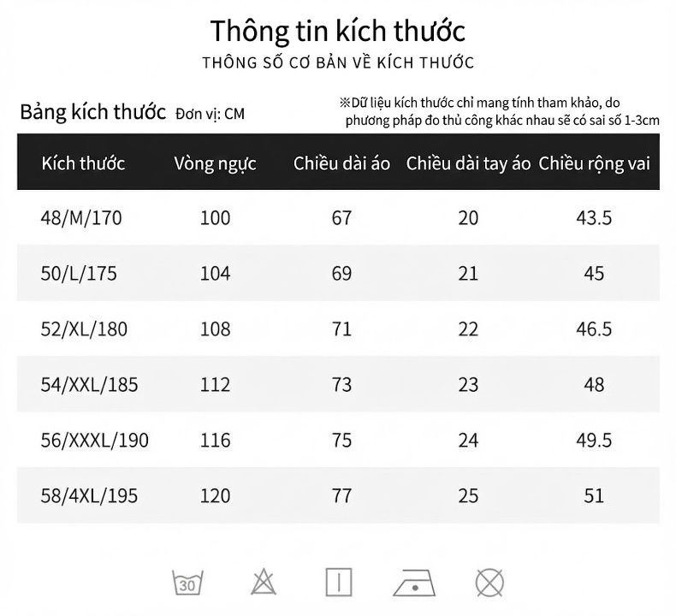Select the 52/XL/180 size row
Viewport: 676px width, 616px height.
pyautogui.click(x=339, y=329)
